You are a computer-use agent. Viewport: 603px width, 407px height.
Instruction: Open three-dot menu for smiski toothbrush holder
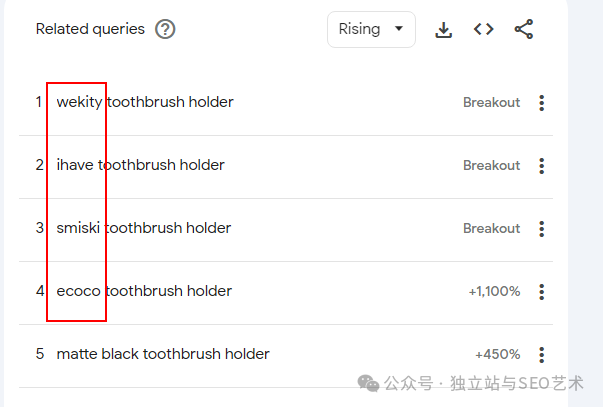[542, 229]
